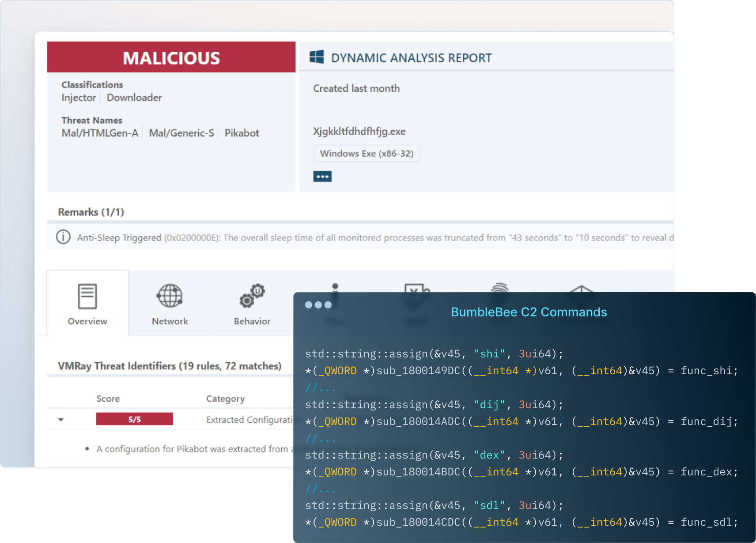Viewport: 756px width, 543px height.
Task: Click the Category column header
Action: click(x=225, y=399)
